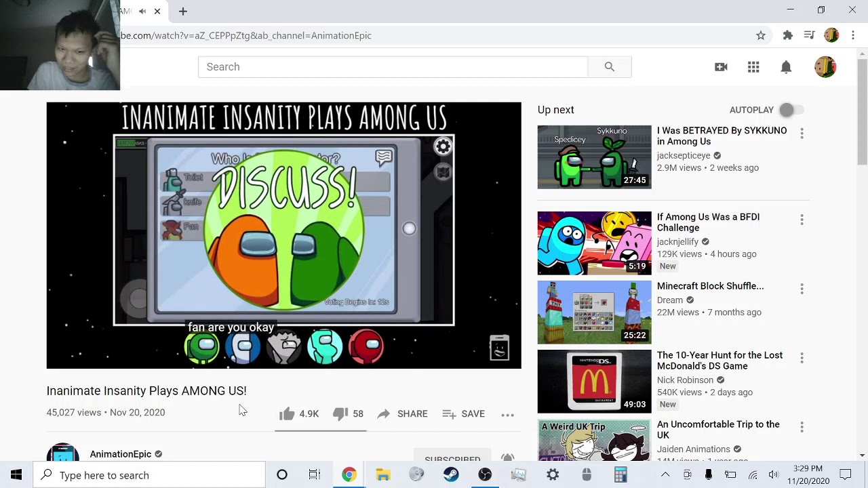The image size is (868, 488).
Task: Open Minecraft Block Shuffle thumbnail
Action: pos(594,312)
